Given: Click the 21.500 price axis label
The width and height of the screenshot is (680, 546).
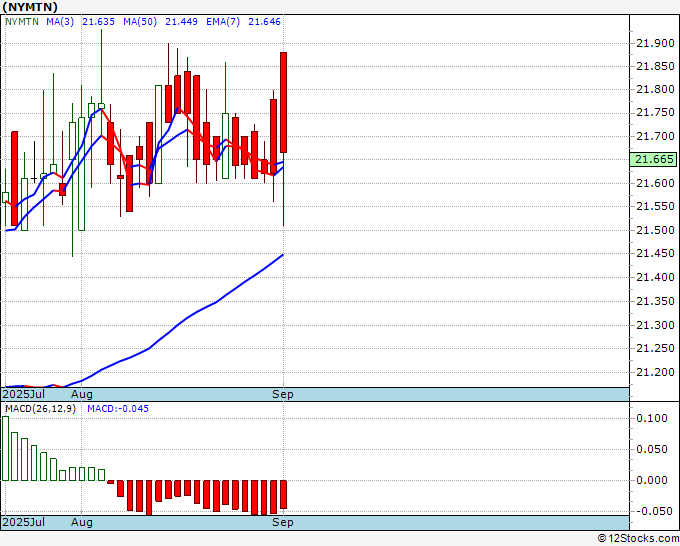Looking at the screenshot, I should click(x=655, y=230).
